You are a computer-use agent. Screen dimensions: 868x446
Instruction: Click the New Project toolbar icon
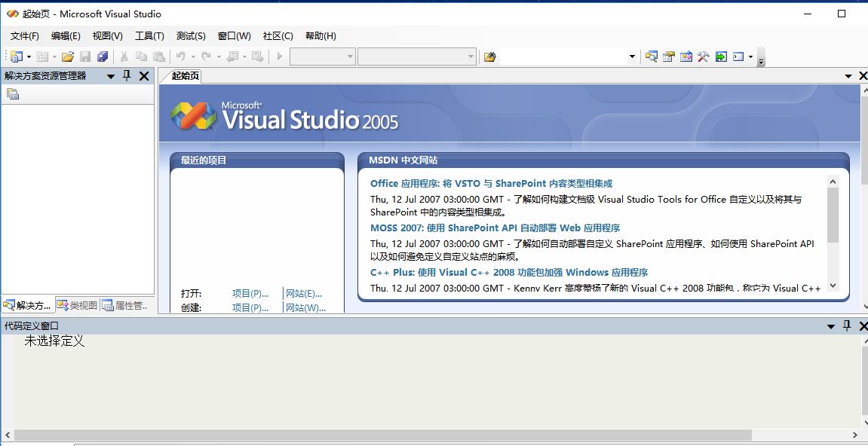tap(16, 57)
